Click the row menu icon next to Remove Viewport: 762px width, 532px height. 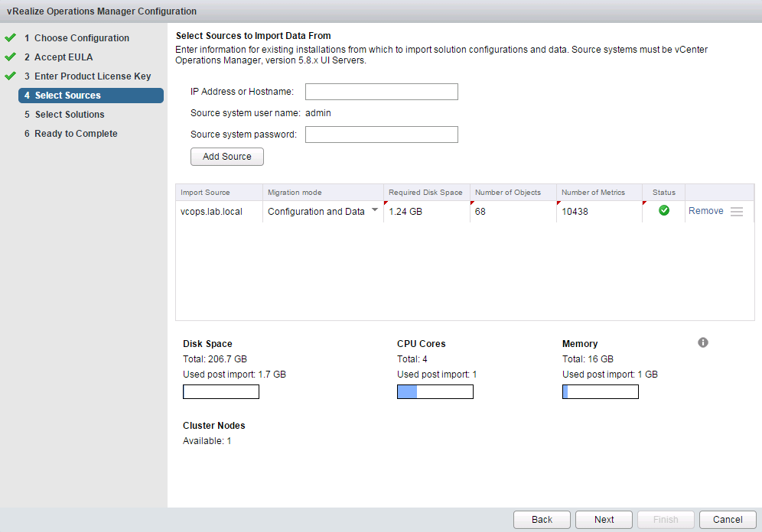[737, 212]
